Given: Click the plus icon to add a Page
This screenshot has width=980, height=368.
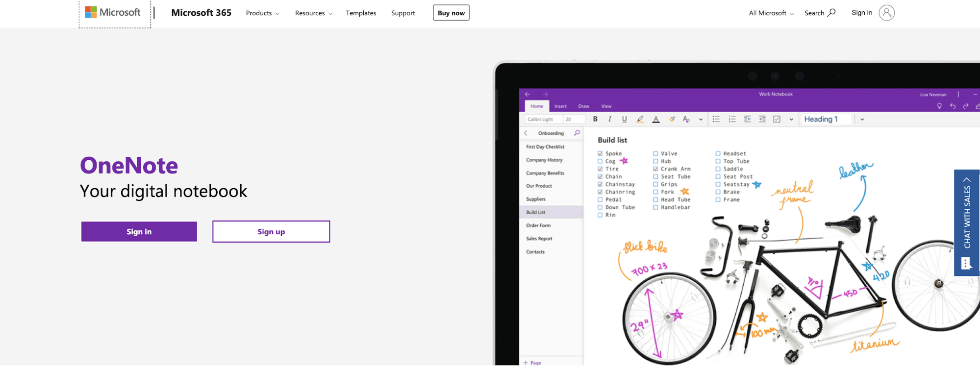Looking at the screenshot, I should click(526, 363).
